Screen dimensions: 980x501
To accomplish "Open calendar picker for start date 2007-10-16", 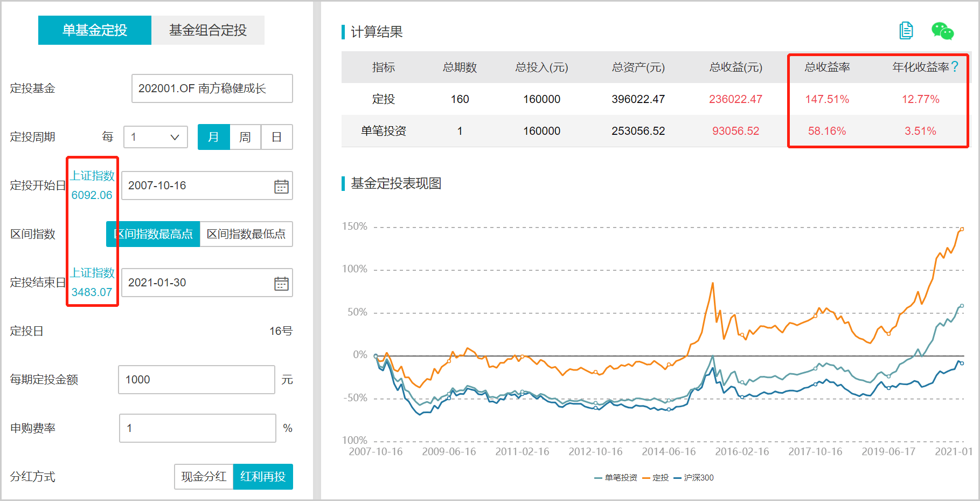I will (281, 187).
